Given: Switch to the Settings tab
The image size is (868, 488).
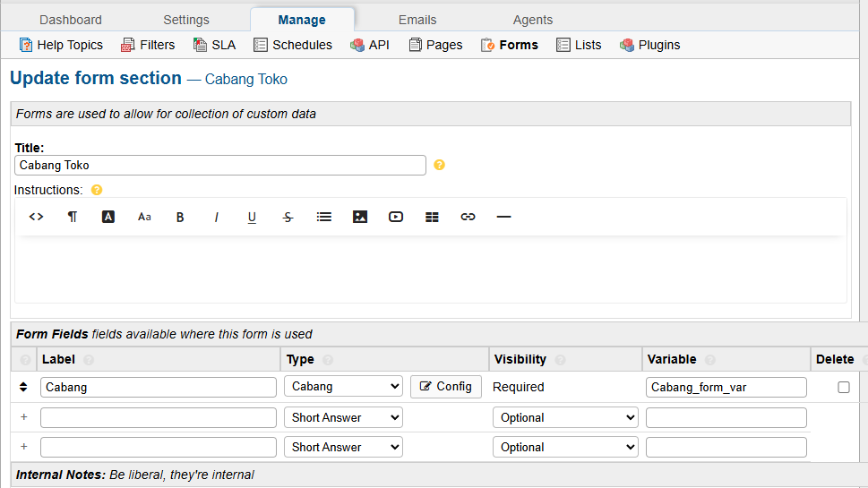Looking at the screenshot, I should (x=186, y=20).
